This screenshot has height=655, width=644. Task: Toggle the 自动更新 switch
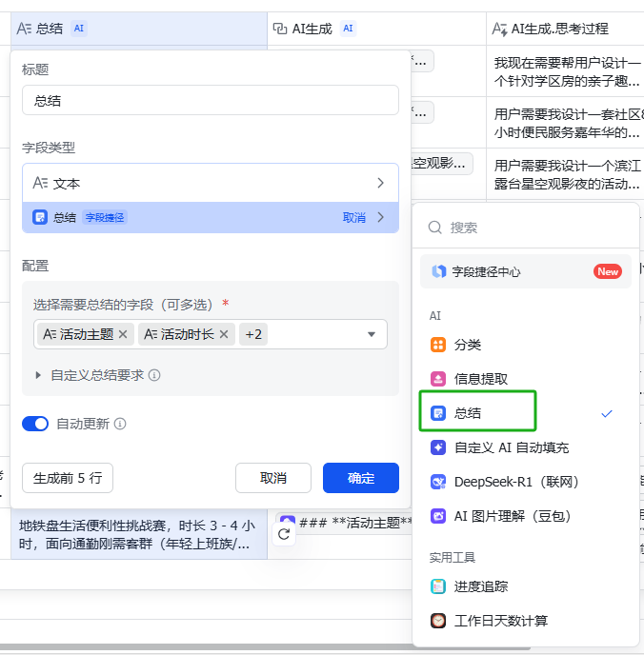(x=35, y=424)
